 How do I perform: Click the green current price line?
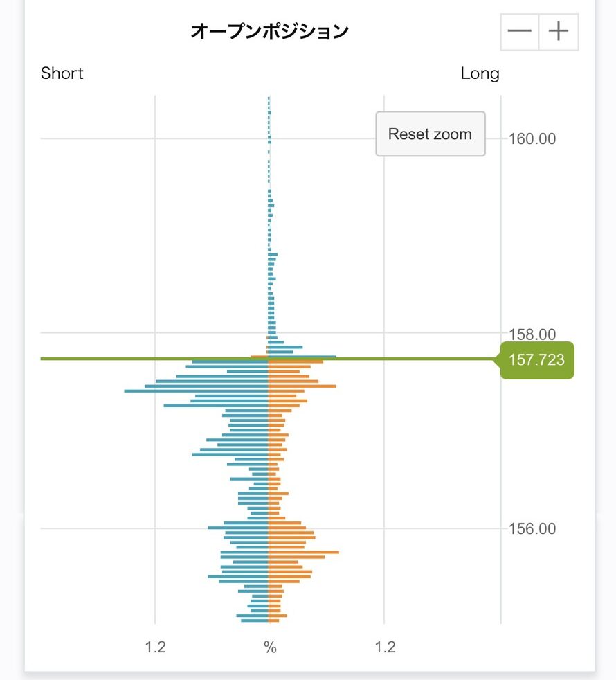point(138,359)
